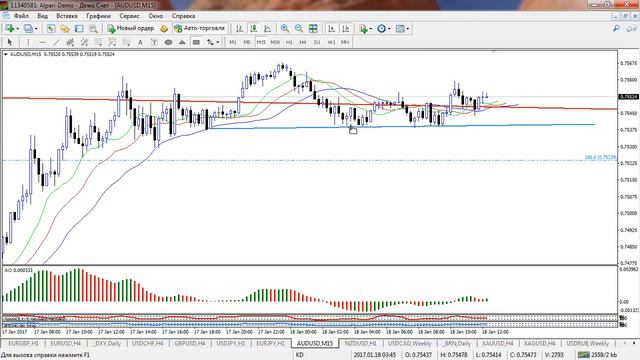Tile chart windows with grid icon
The width and height of the screenshot is (640, 360).
coord(313,29)
